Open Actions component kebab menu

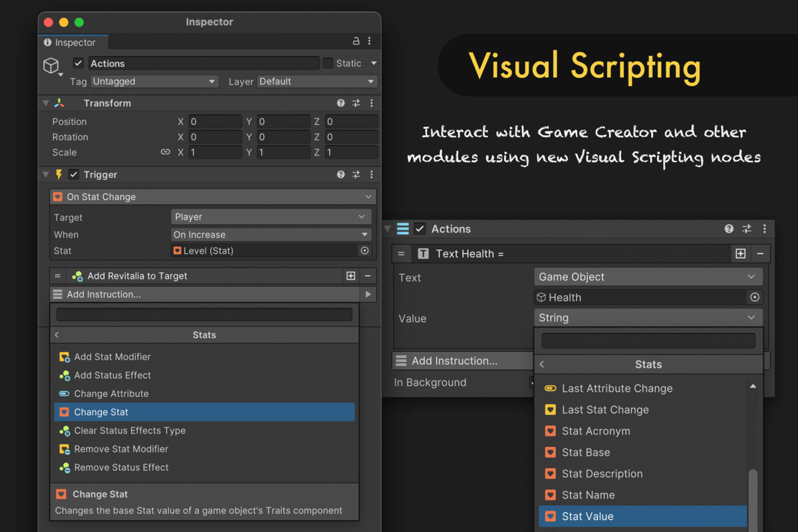[x=764, y=229]
